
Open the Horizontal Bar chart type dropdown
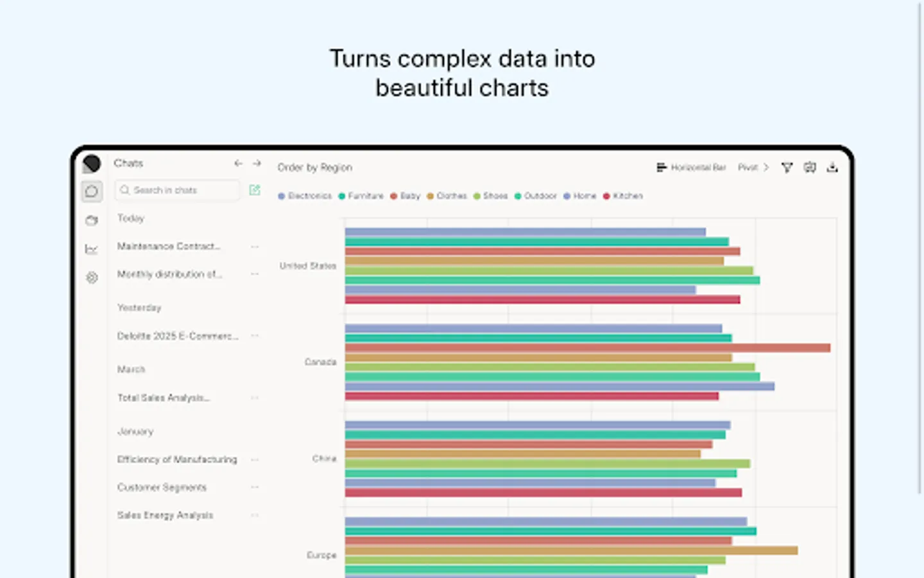point(691,168)
